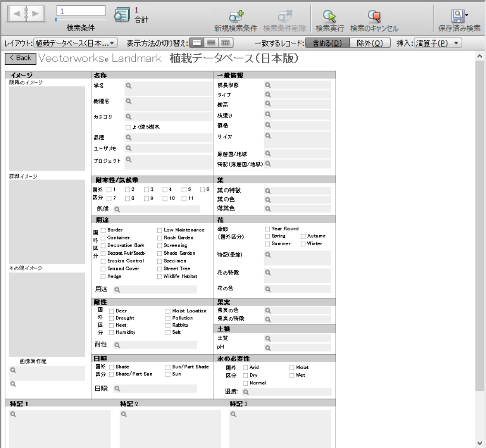486x448 pixels.
Task: Enable the よく使う樹木 checkbox
Action: tap(128, 127)
